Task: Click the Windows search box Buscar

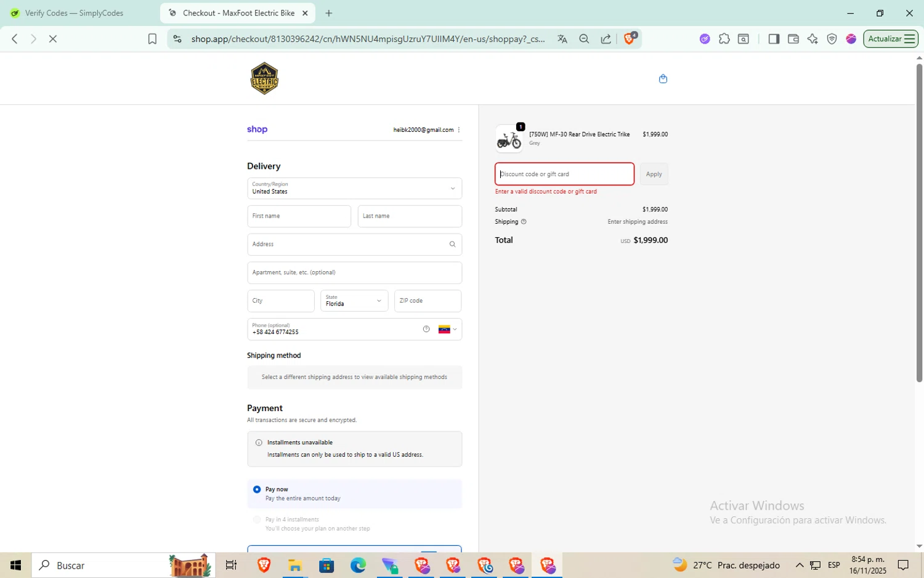Action: 123,565
